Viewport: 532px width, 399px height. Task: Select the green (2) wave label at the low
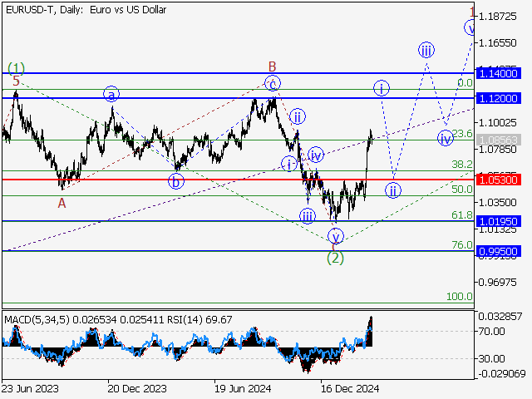pos(335,258)
